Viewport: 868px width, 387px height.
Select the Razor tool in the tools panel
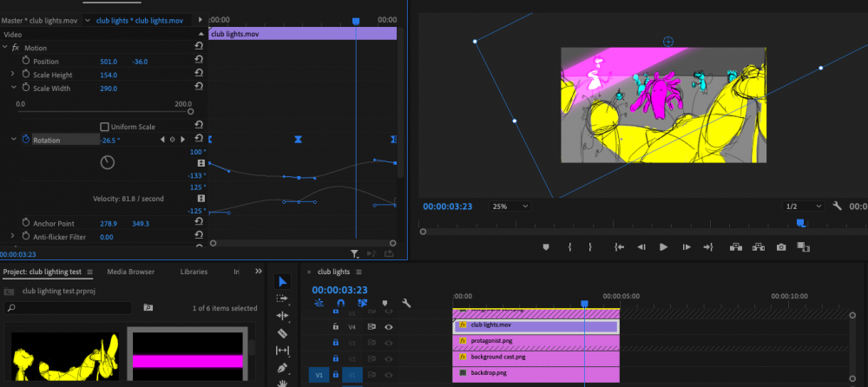point(282,333)
